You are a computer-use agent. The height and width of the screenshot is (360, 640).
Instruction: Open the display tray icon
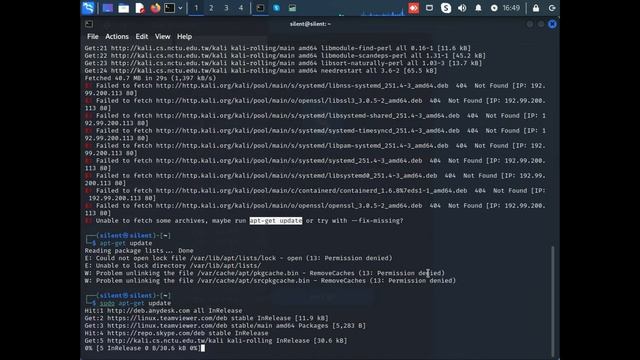tap(429, 8)
